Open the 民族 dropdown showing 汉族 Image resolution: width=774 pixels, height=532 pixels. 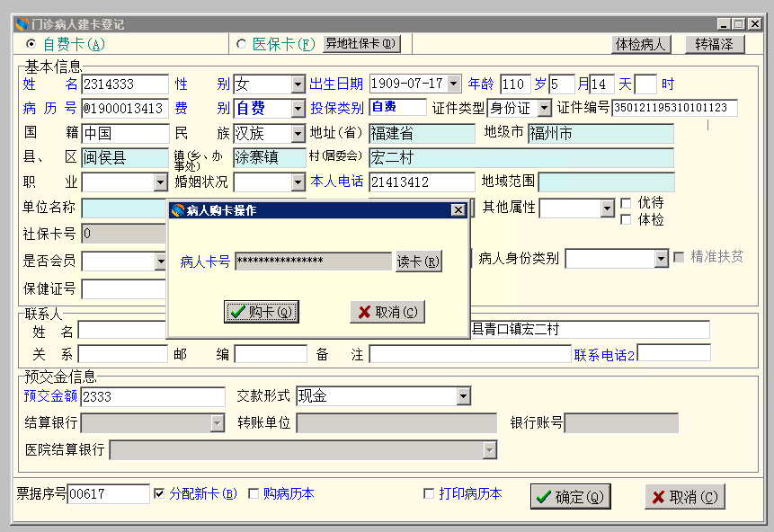point(298,133)
